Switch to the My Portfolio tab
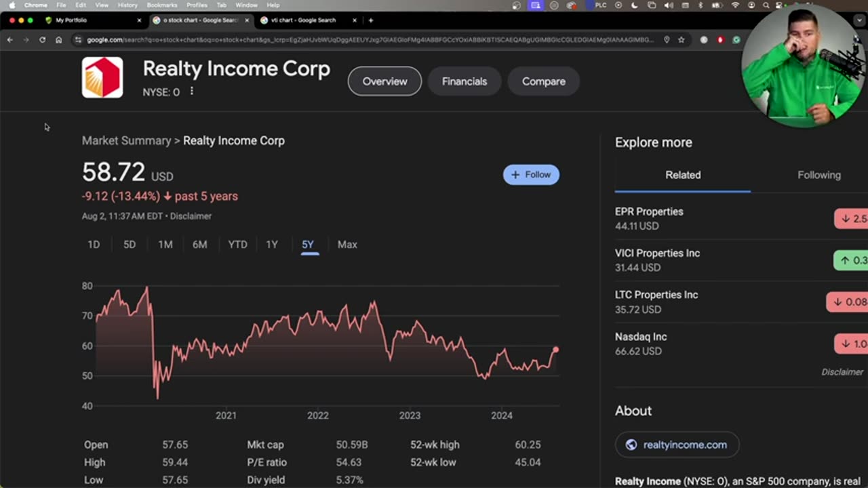The image size is (868, 488). [93, 20]
